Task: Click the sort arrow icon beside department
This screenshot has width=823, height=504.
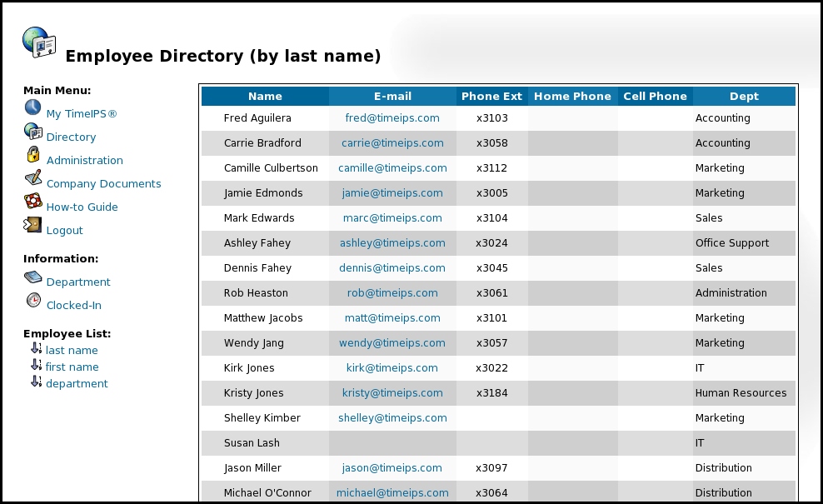Action: click(36, 382)
